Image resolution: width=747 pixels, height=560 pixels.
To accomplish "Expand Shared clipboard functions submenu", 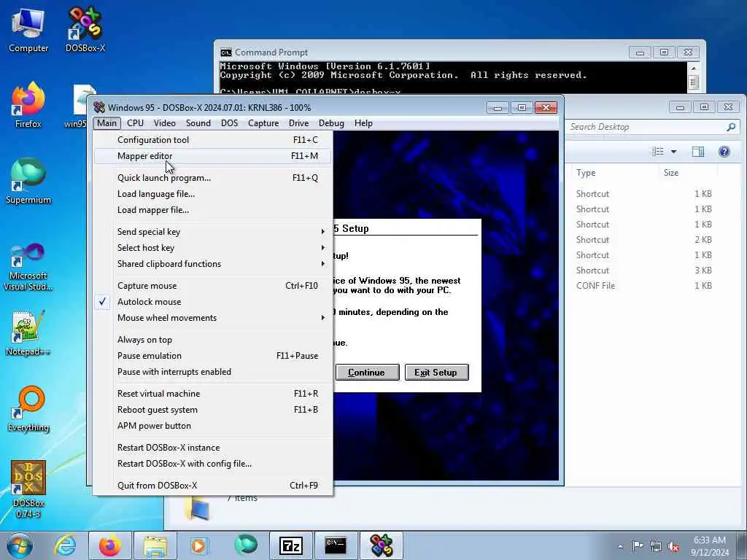I will 212,264.
